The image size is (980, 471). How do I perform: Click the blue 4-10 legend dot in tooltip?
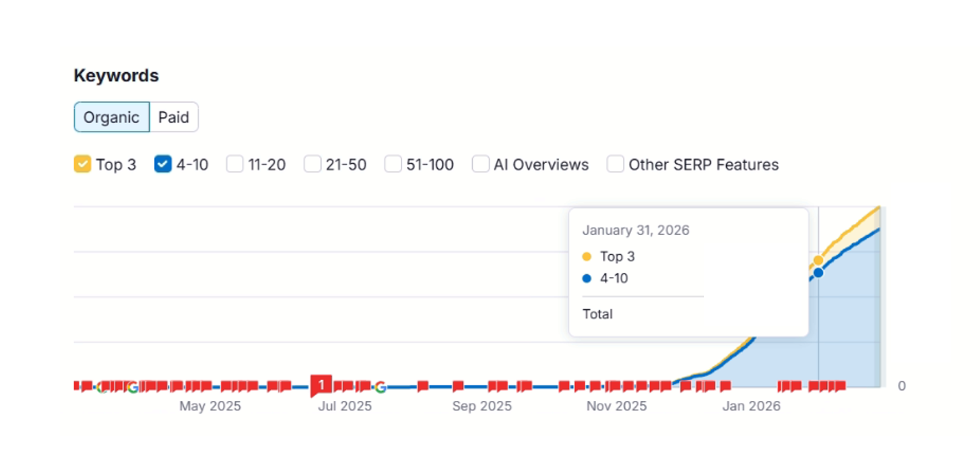tap(587, 278)
